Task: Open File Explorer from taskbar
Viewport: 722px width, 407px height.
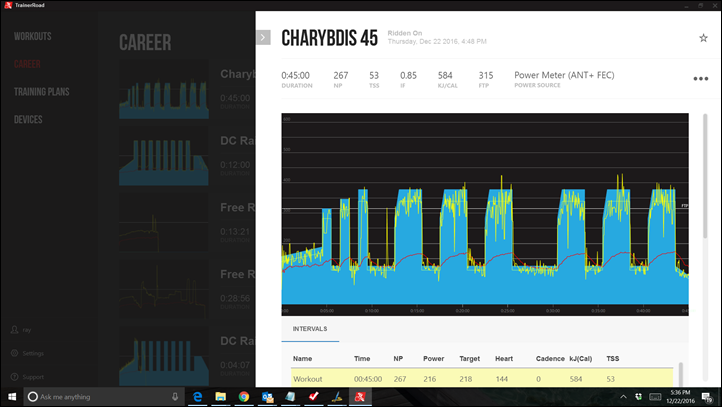Action: point(221,397)
